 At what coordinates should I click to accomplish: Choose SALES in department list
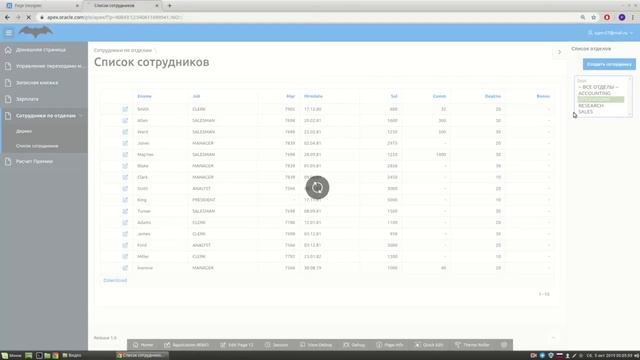(586, 111)
